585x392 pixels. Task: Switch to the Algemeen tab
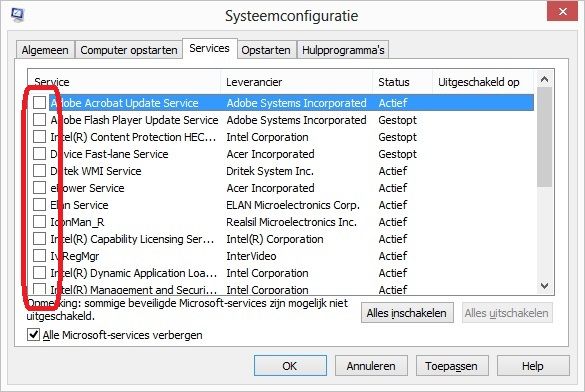click(45, 50)
